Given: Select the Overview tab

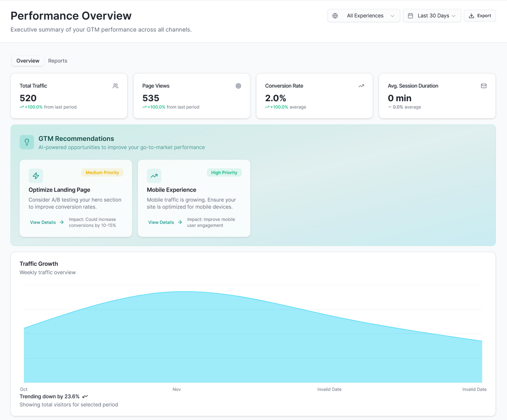Looking at the screenshot, I should tap(28, 61).
